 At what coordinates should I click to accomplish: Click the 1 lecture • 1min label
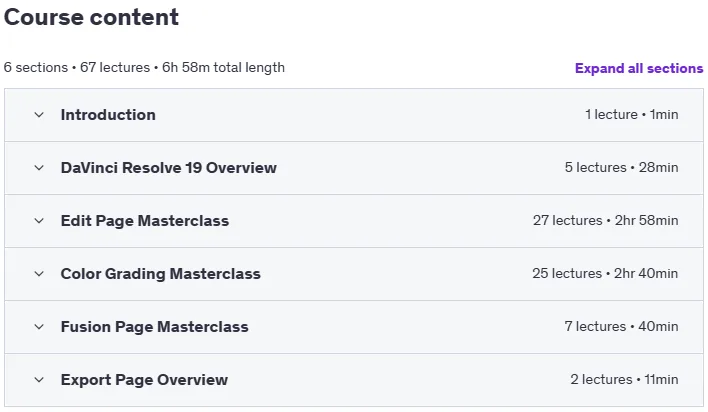coord(632,115)
